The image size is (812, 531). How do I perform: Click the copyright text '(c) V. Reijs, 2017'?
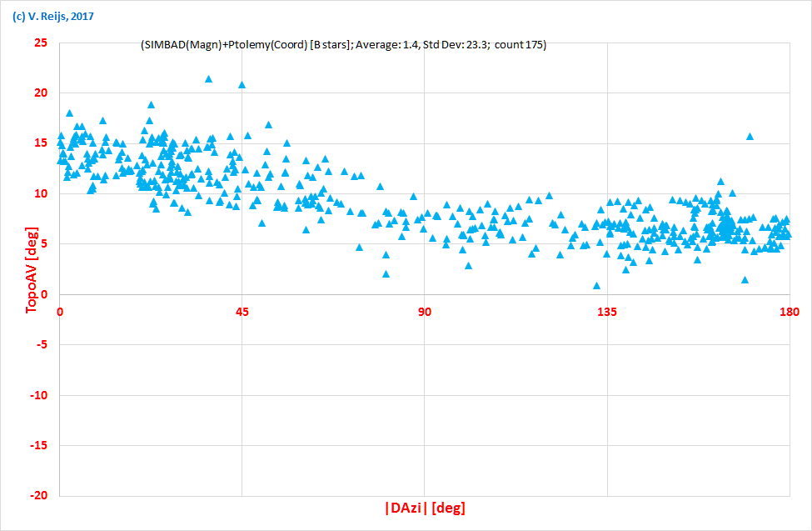53,14
